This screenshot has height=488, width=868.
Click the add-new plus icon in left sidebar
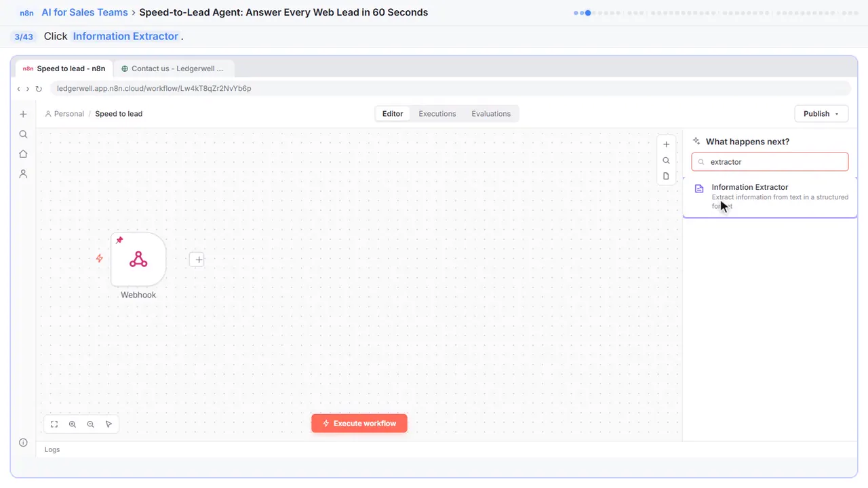pyautogui.click(x=23, y=114)
